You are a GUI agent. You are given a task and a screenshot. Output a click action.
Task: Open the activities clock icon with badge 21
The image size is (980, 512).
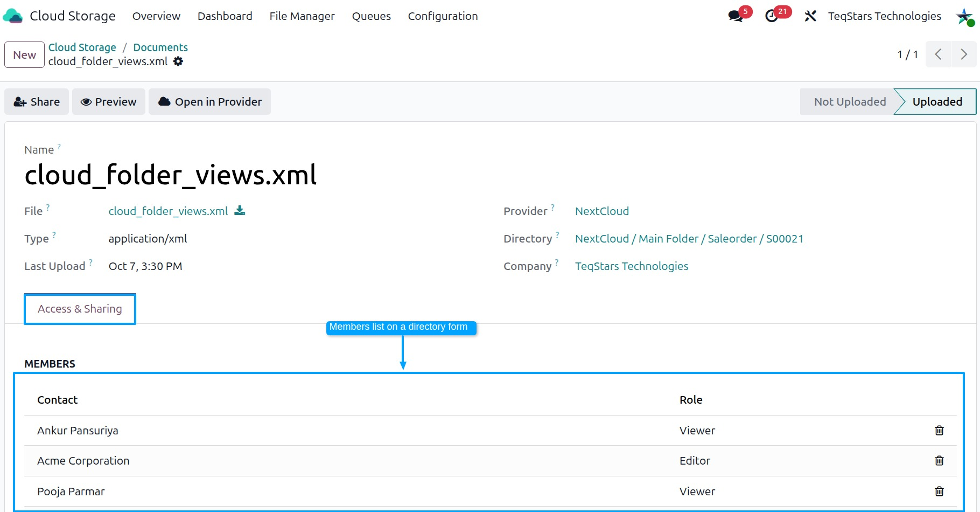click(x=772, y=16)
